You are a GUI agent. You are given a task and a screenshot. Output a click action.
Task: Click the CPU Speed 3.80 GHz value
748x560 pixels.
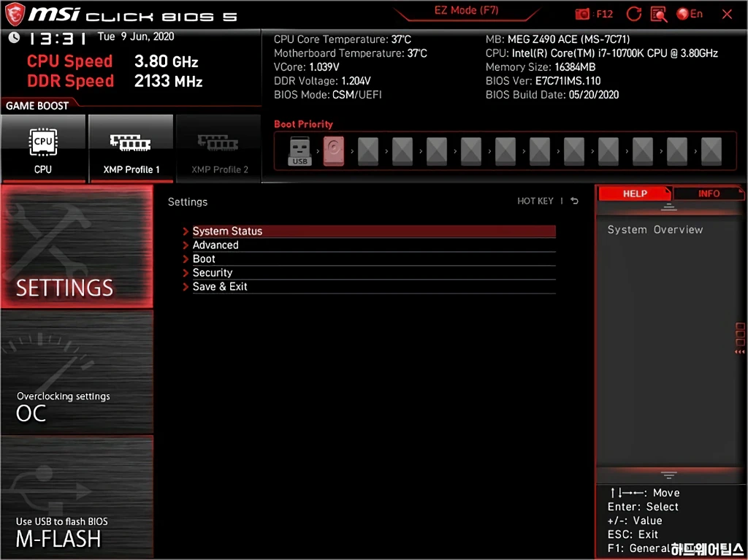click(x=166, y=61)
